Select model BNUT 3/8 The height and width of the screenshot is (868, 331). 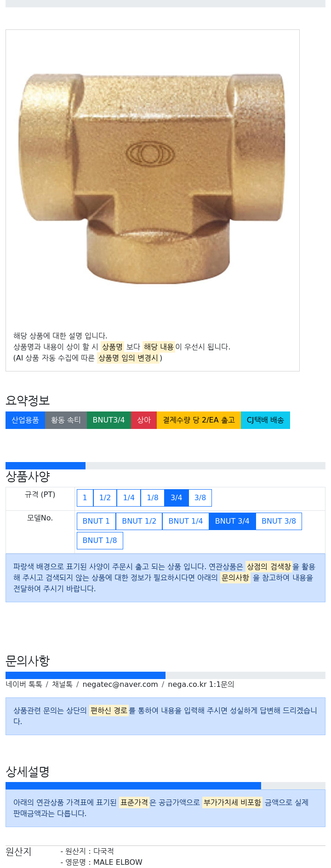coord(279,521)
